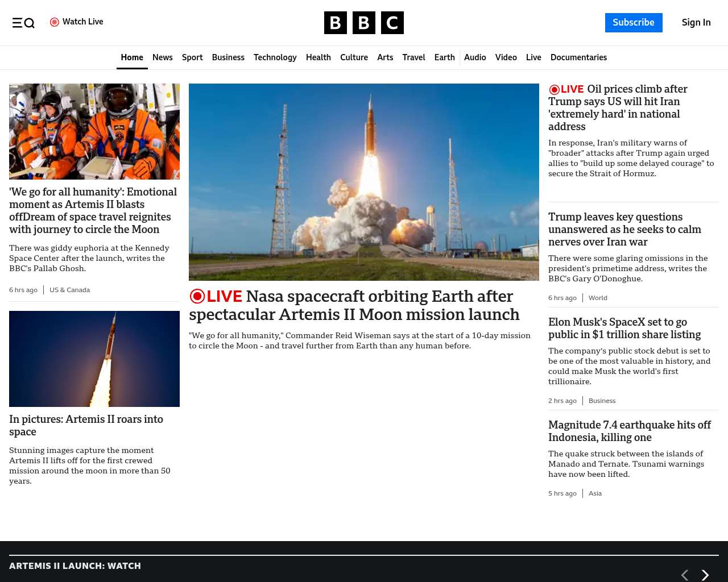The height and width of the screenshot is (582, 728).
Task: Open the menu and search icon
Action: pos(23,23)
